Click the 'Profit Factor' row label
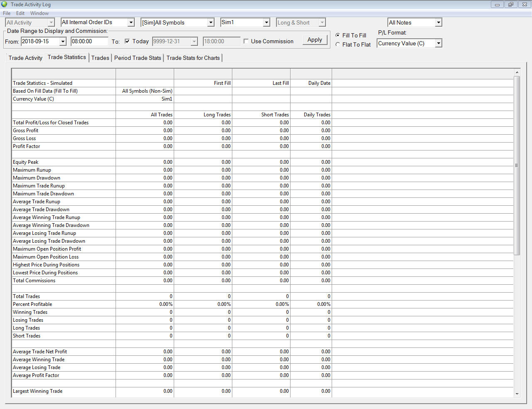This screenshot has height=409, width=532. tap(27, 146)
